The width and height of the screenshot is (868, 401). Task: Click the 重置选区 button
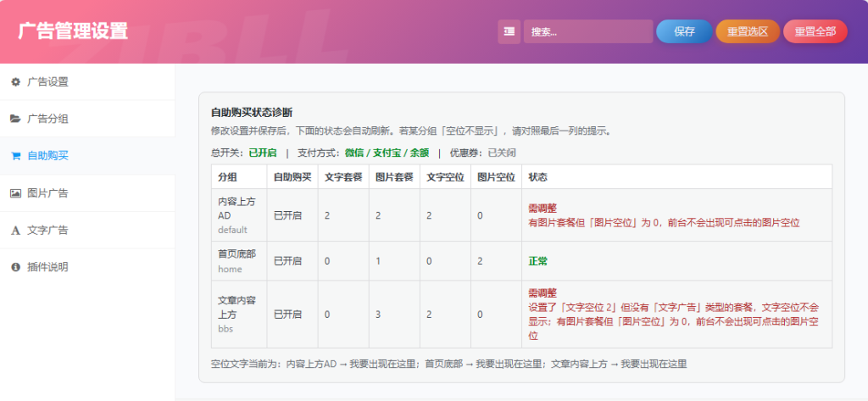748,31
